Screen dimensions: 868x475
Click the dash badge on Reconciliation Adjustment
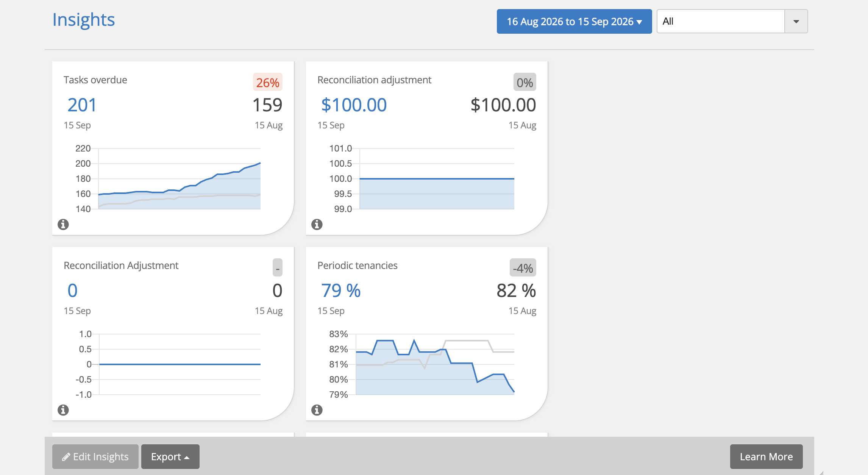(x=278, y=268)
